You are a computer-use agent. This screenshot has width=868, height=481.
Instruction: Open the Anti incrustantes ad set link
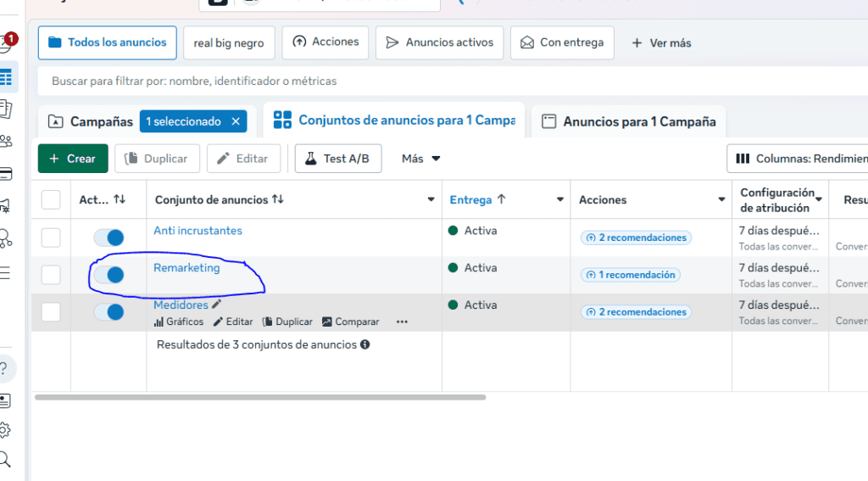tap(198, 231)
